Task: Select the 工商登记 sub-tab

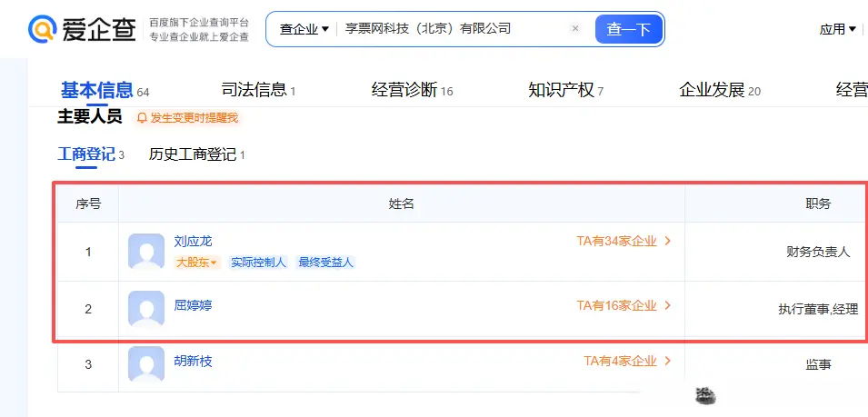Action: pos(91,154)
